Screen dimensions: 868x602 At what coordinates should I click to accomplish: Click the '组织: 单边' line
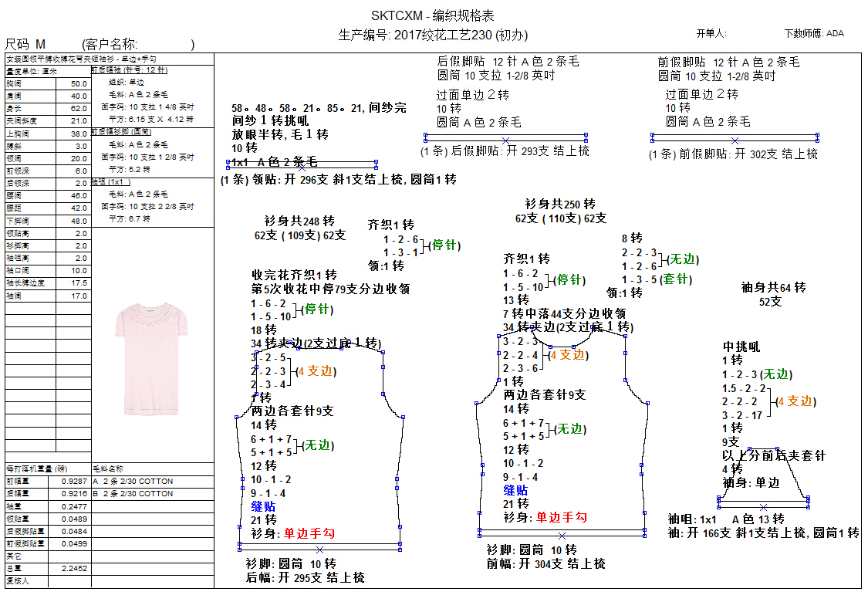pyautogui.click(x=127, y=82)
